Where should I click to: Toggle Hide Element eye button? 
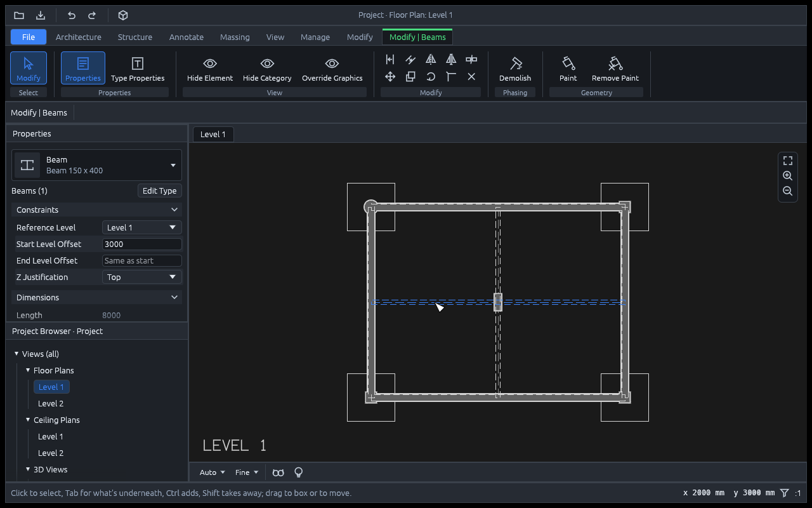coord(210,69)
